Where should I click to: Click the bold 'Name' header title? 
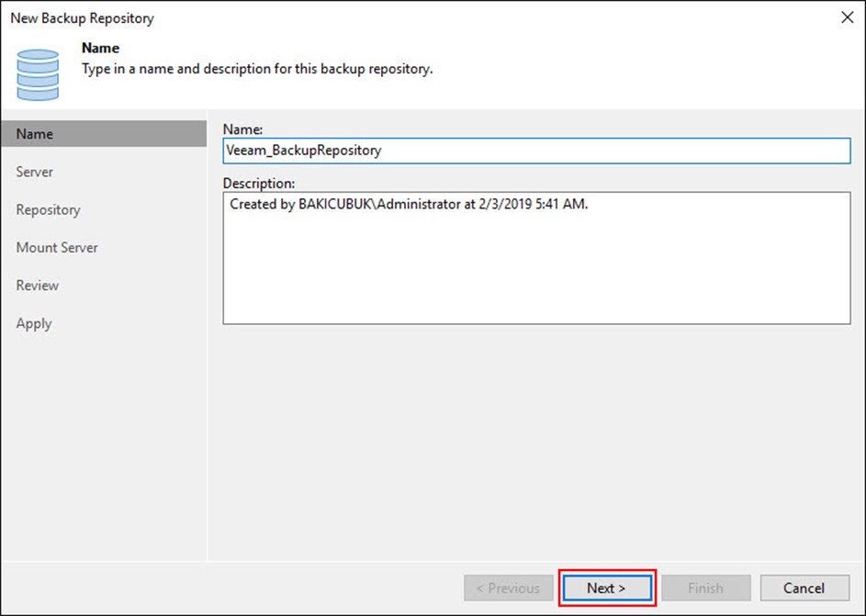100,48
